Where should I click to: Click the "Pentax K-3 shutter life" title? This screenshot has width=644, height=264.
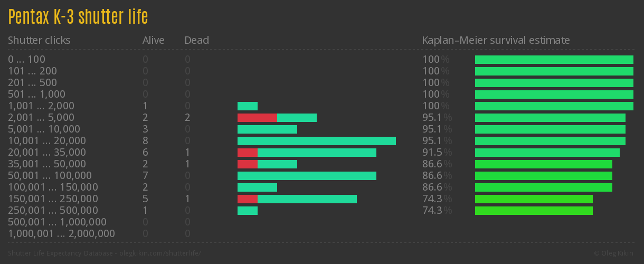[78, 17]
